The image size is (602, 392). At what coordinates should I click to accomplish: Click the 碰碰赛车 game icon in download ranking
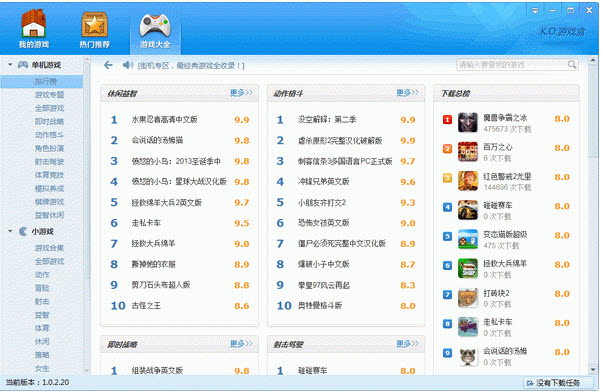[x=468, y=210]
